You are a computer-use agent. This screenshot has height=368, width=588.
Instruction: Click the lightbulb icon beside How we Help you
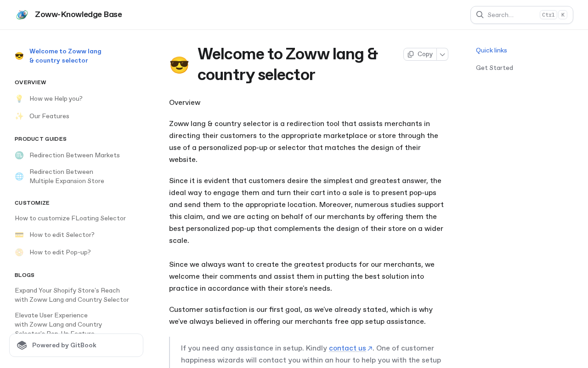(x=19, y=99)
